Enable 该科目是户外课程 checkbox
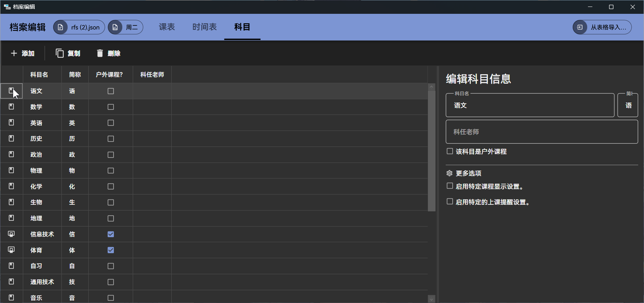The width and height of the screenshot is (644, 303). [450, 151]
